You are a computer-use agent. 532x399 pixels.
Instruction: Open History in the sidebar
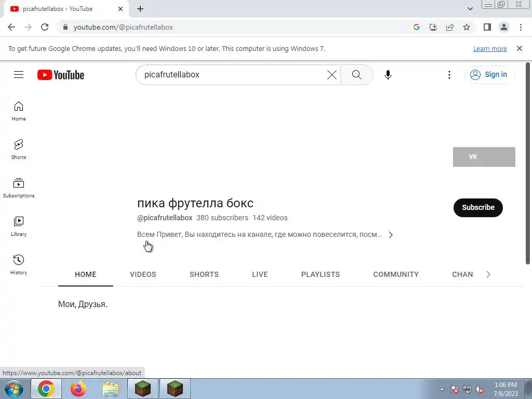coord(19,264)
